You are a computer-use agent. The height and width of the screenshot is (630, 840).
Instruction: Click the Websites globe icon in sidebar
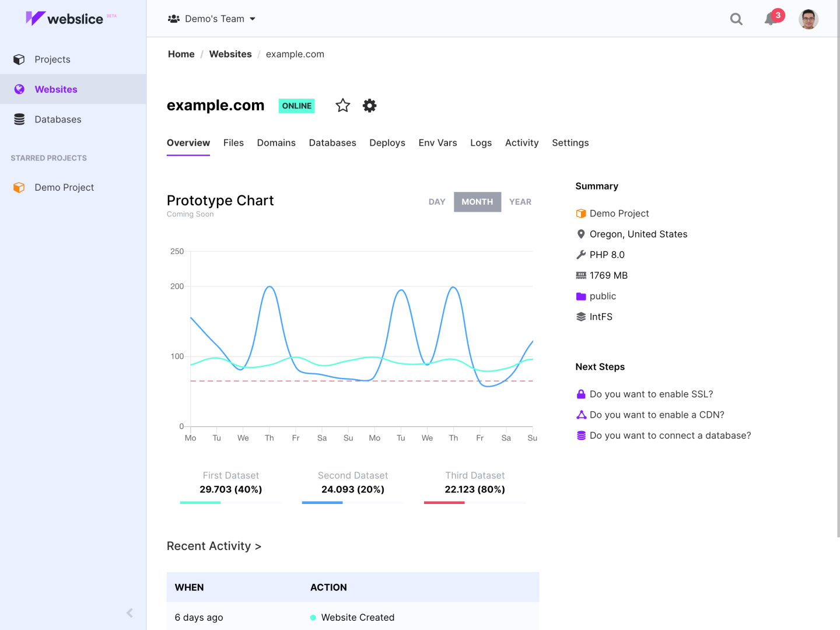[x=19, y=89]
